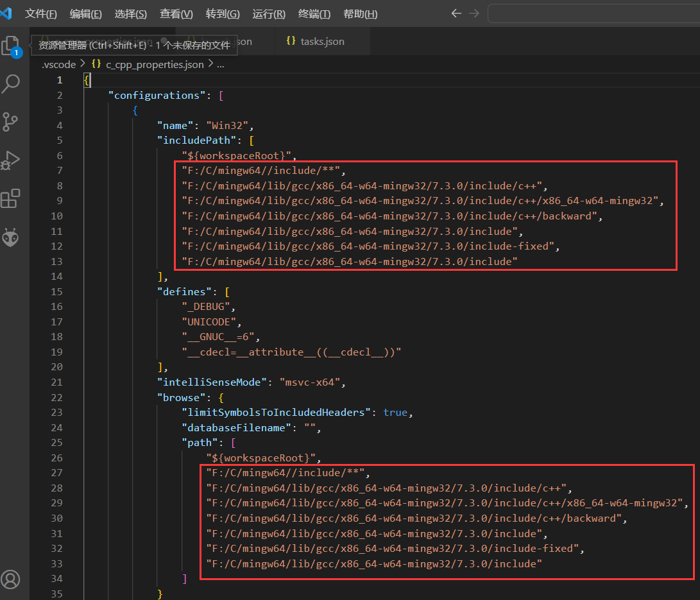Click "limitSymbolsToIncludedHeaders" key
The width and height of the screenshot is (700, 600).
[276, 413]
